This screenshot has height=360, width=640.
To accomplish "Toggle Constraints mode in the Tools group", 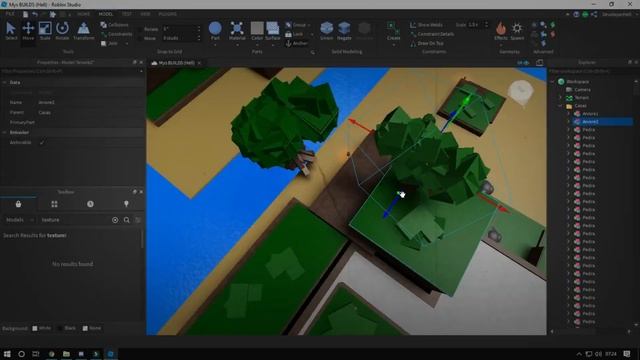I will [116, 34].
